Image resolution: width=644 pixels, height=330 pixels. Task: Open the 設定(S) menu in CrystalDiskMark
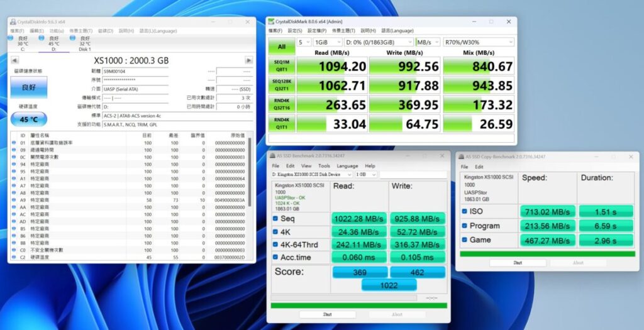point(295,31)
